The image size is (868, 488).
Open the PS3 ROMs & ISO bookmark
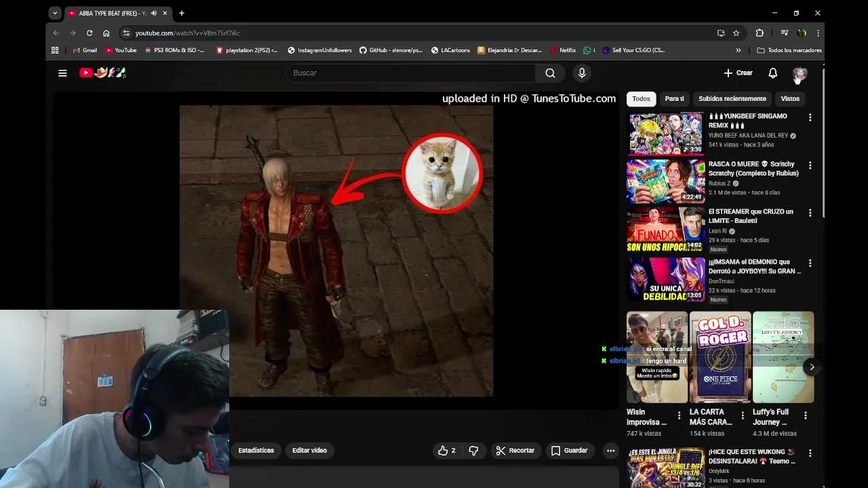click(174, 50)
